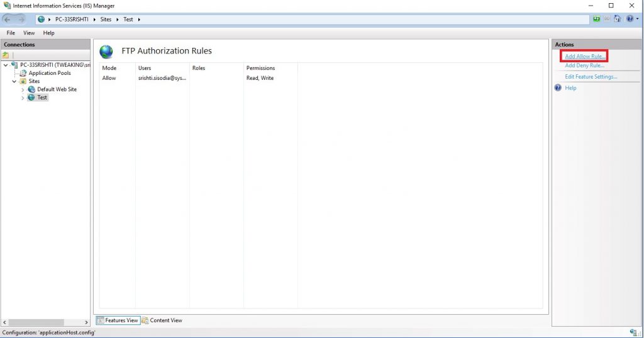Collapse the Sites tree node
This screenshot has width=644, height=338.
pos(14,81)
